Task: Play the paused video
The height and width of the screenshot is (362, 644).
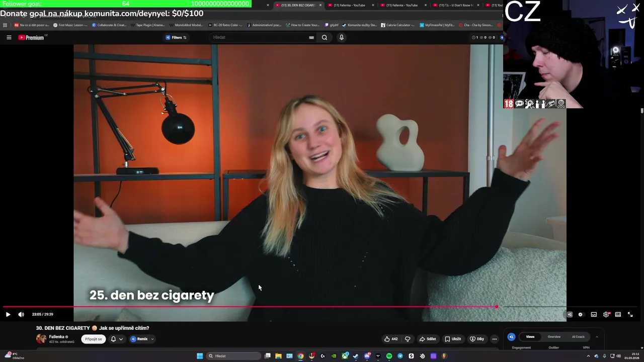Action: [x=8, y=314]
